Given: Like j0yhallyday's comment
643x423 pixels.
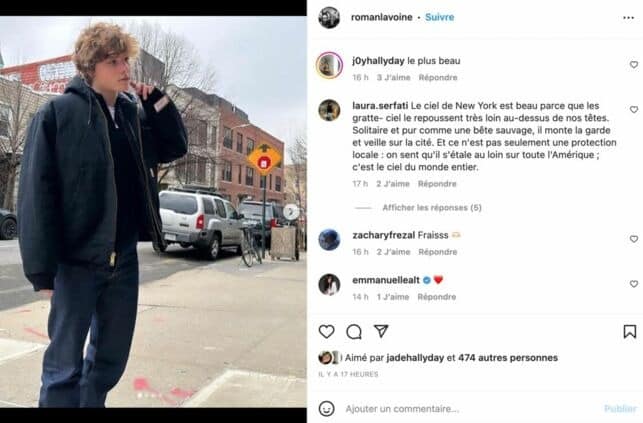Looking at the screenshot, I should [x=633, y=65].
